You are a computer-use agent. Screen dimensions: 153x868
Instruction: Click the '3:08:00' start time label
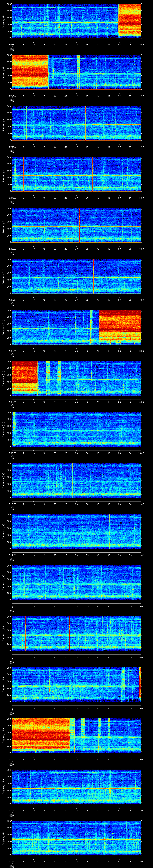[x=12, y=402]
